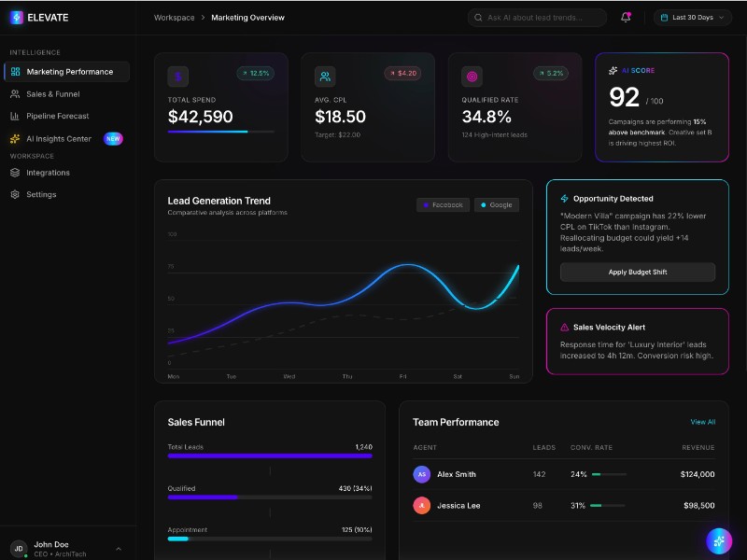Click Jessica Lee's avatar
Image resolution: width=747 pixels, height=560 pixels.
(x=422, y=505)
